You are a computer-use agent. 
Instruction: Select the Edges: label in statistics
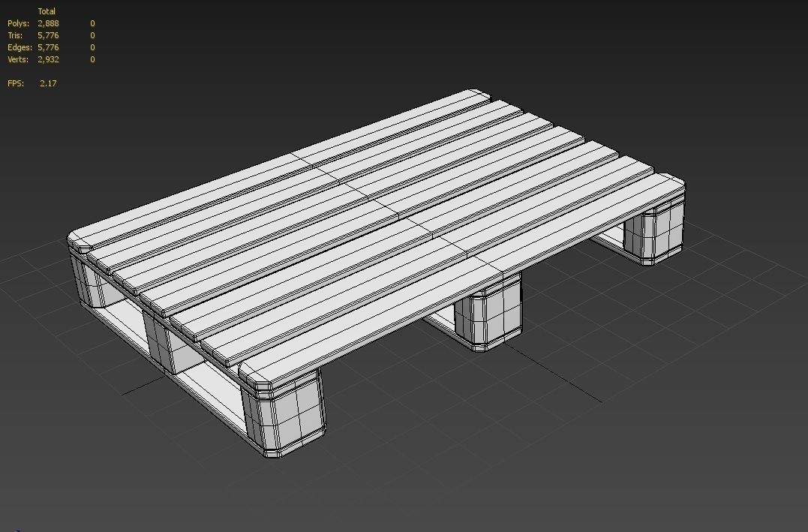tap(20, 47)
